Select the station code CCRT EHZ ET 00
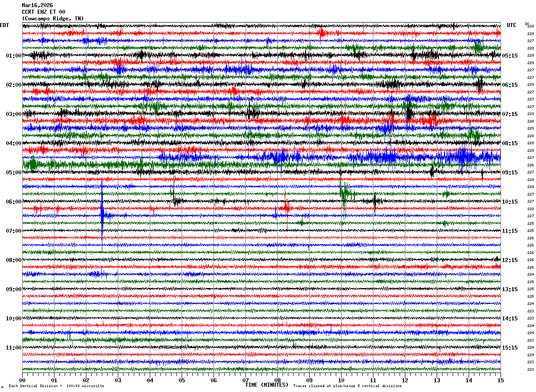Image resolution: width=536 pixels, height=392 pixels. [x=43, y=12]
